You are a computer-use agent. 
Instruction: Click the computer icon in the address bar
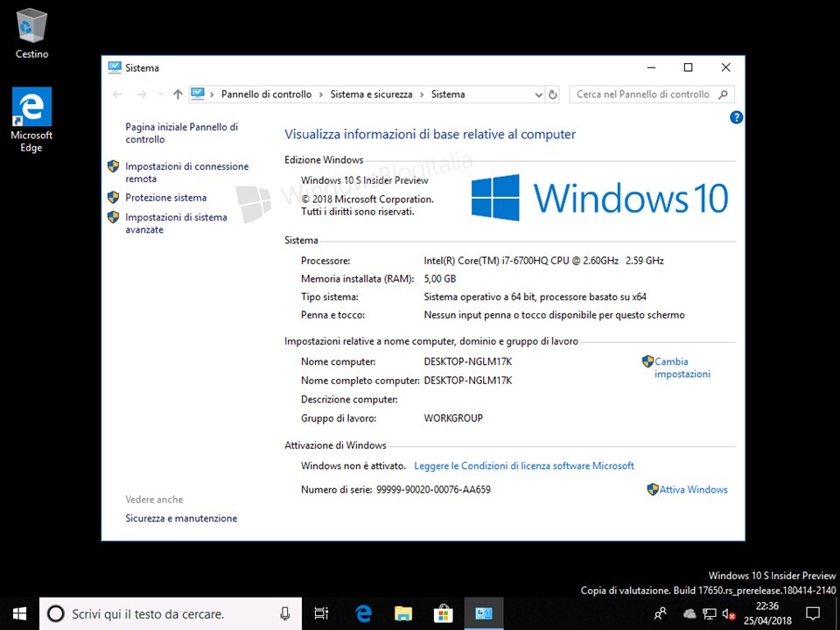[x=198, y=94]
